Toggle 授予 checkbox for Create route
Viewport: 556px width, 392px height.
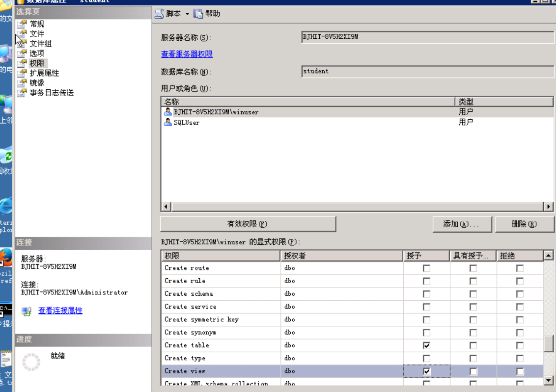click(426, 268)
